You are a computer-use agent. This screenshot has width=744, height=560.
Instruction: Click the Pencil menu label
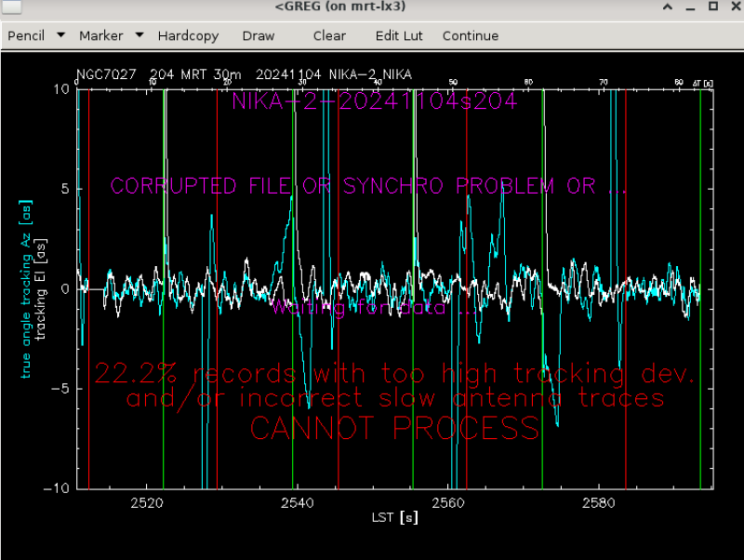pyautogui.click(x=25, y=35)
